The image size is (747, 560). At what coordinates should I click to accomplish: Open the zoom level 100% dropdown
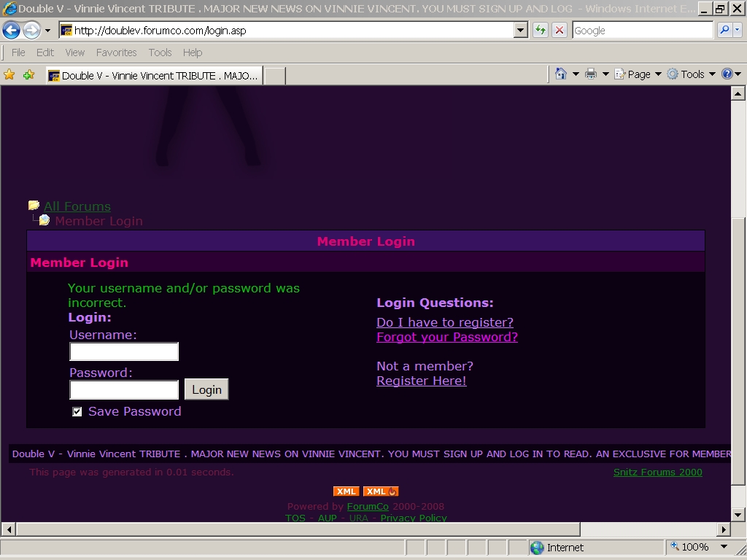(724, 547)
